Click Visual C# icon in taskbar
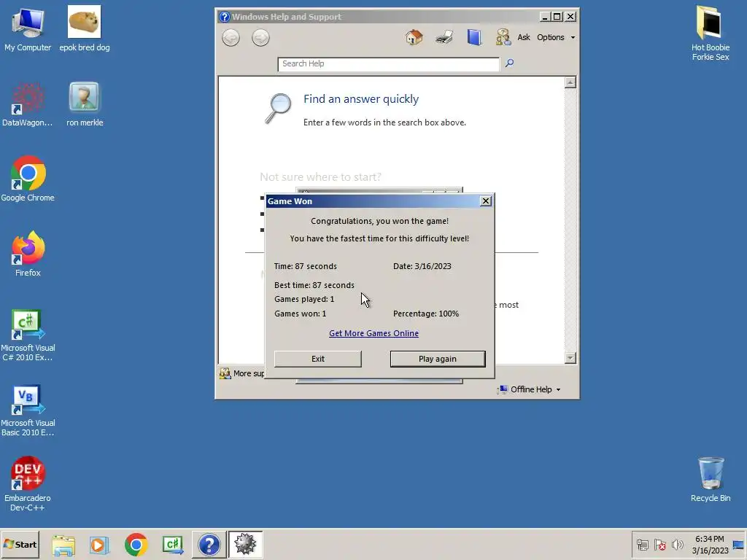This screenshot has width=747, height=560. click(173, 545)
